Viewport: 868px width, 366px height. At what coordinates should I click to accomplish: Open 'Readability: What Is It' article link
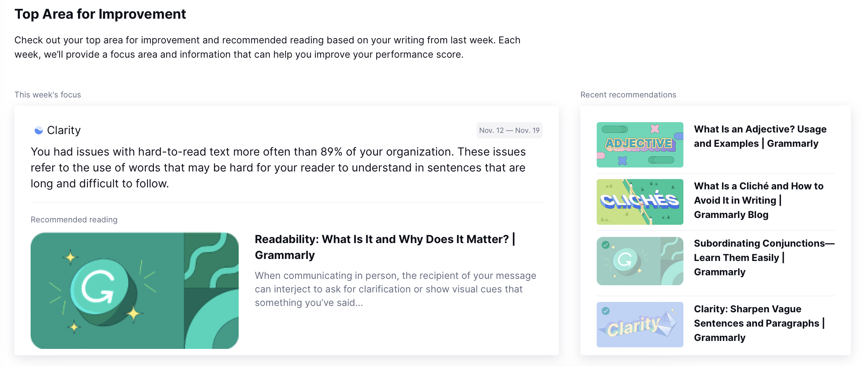click(385, 247)
